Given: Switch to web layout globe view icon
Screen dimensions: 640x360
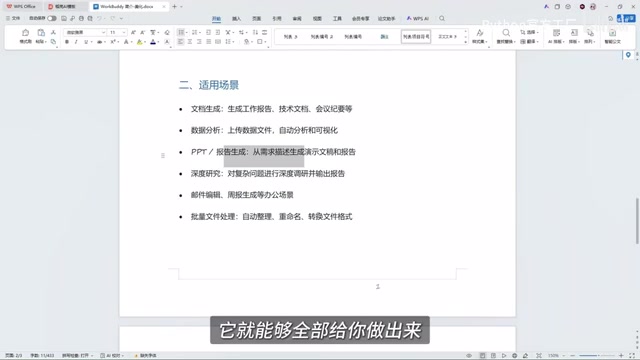Looking at the screenshot, I should click(515, 356).
